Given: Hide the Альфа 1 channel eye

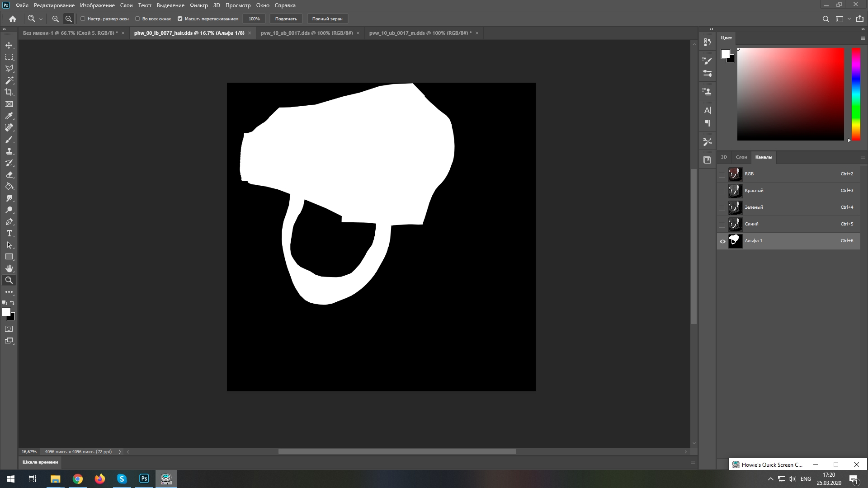Looking at the screenshot, I should click(x=722, y=241).
